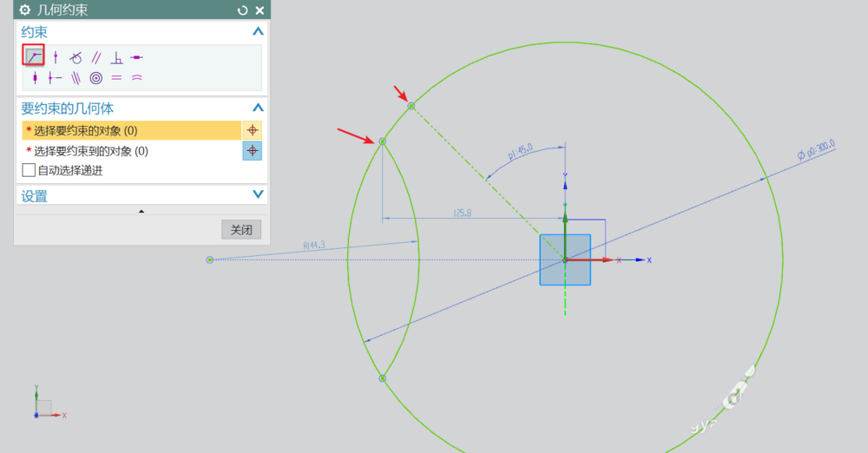Pick the arc's lower endpoint

pos(383,378)
